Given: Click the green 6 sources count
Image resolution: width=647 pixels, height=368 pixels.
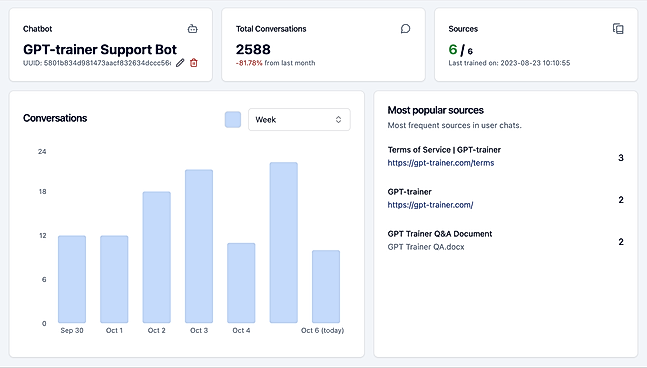Looking at the screenshot, I should click(x=453, y=50).
